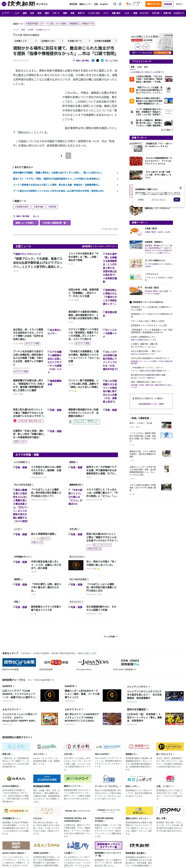Open 九州発の企画連載 sub-navigation item
This screenshot has width=186, height=868.
point(106,41)
